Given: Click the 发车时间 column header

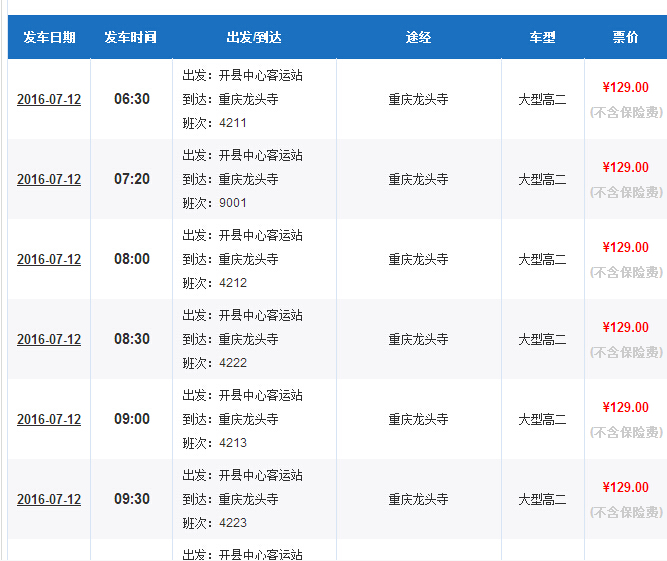Looking at the screenshot, I should point(131,37).
